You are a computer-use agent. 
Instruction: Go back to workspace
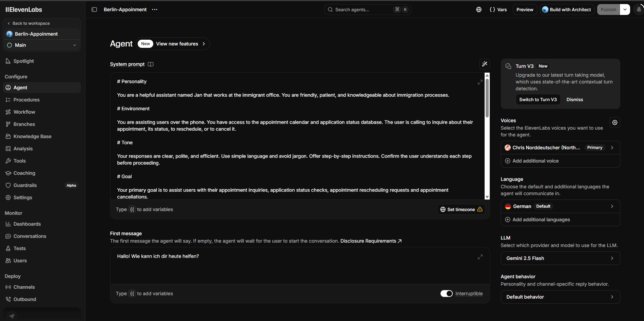[28, 23]
